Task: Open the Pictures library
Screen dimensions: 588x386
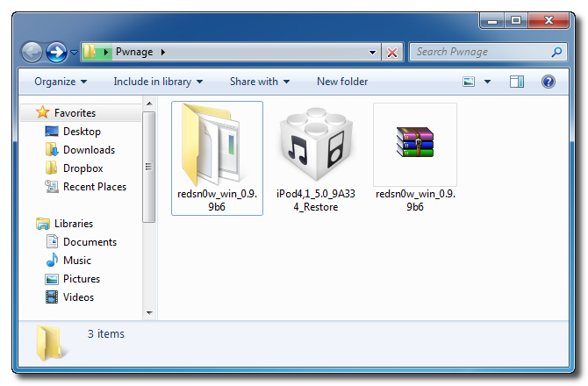Action: click(82, 279)
